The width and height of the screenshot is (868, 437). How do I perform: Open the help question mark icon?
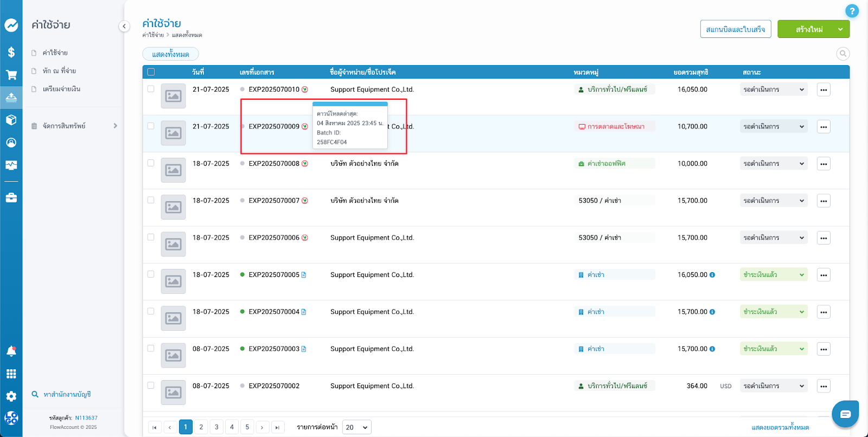point(852,11)
